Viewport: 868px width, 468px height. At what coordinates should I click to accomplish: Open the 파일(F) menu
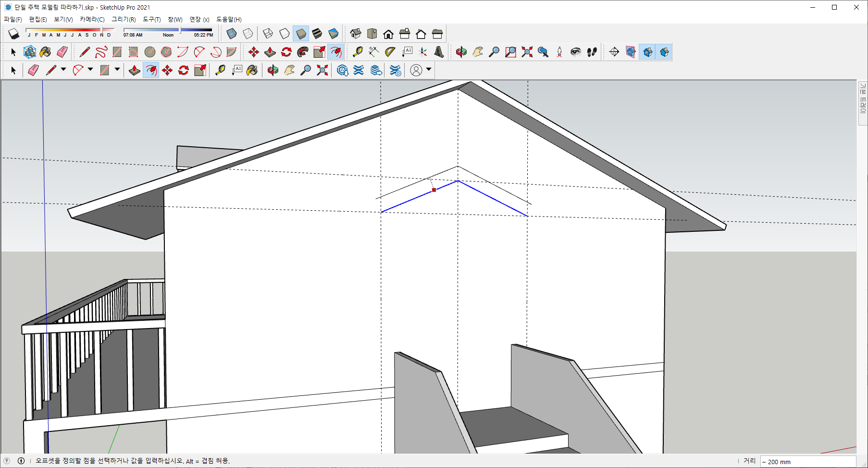coord(13,19)
